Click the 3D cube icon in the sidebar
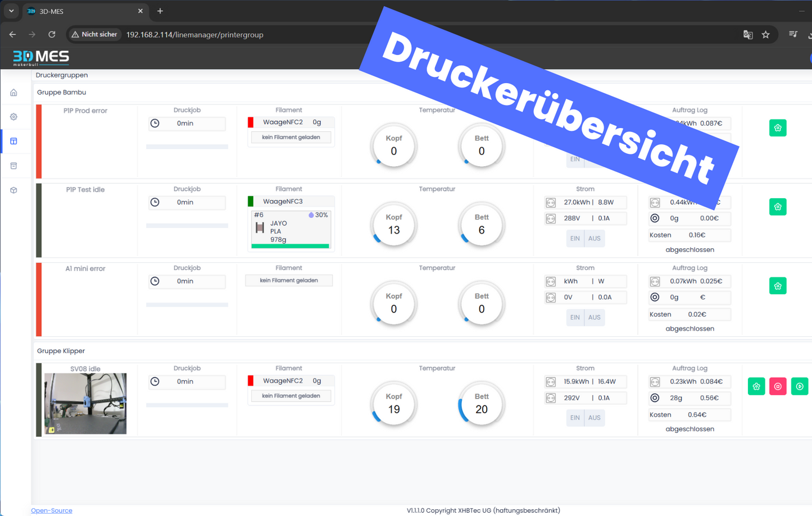 pos(13,190)
